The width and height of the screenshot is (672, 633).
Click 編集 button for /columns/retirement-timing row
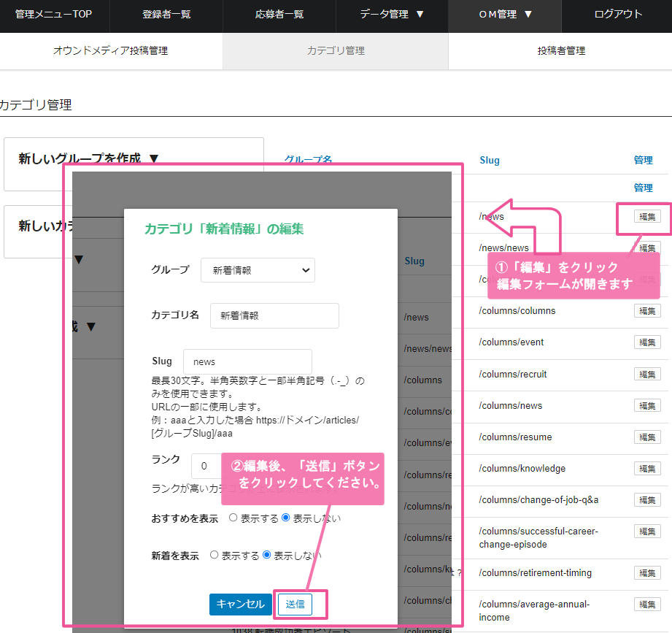[x=647, y=573]
